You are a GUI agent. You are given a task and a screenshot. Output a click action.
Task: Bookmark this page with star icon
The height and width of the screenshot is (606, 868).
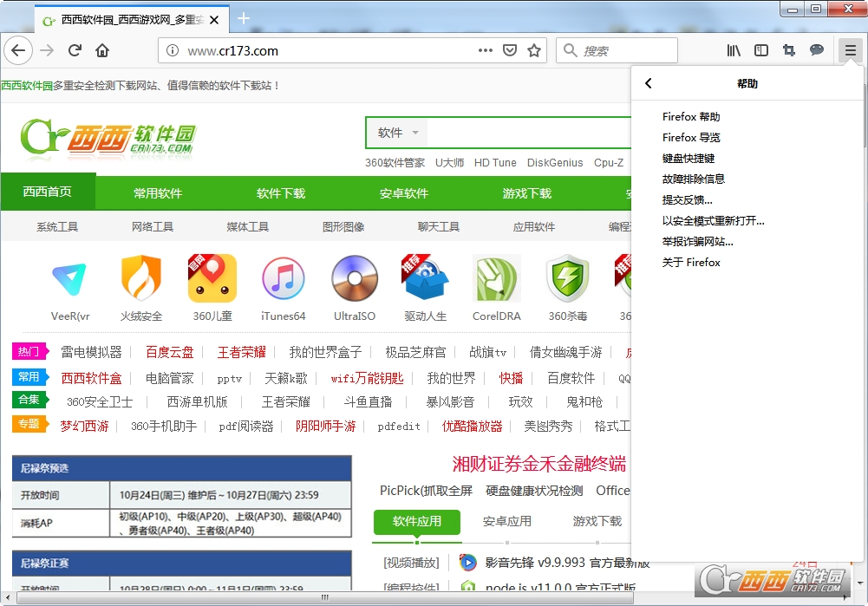pyautogui.click(x=534, y=51)
